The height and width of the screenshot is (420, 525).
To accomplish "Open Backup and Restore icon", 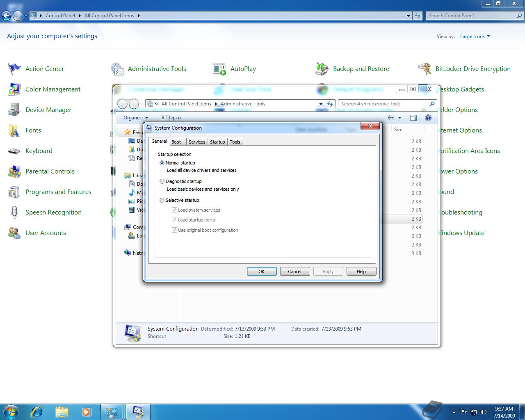I will (x=322, y=69).
